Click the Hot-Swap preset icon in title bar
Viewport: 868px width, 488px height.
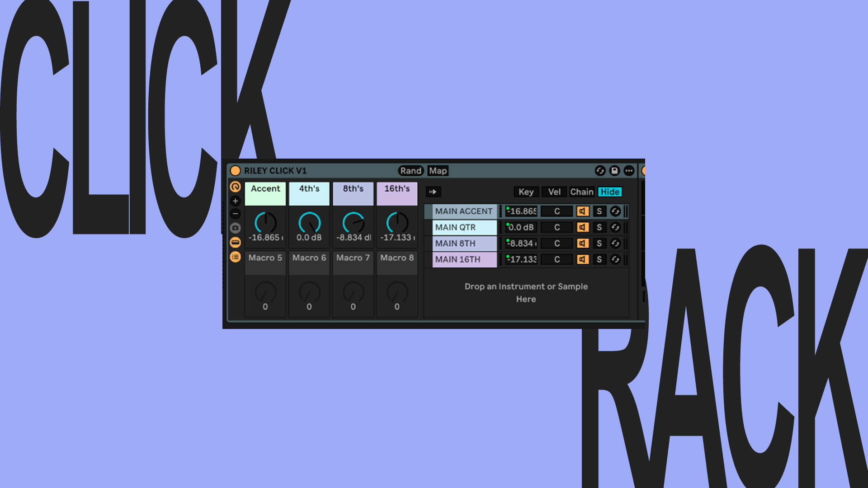[600, 171]
